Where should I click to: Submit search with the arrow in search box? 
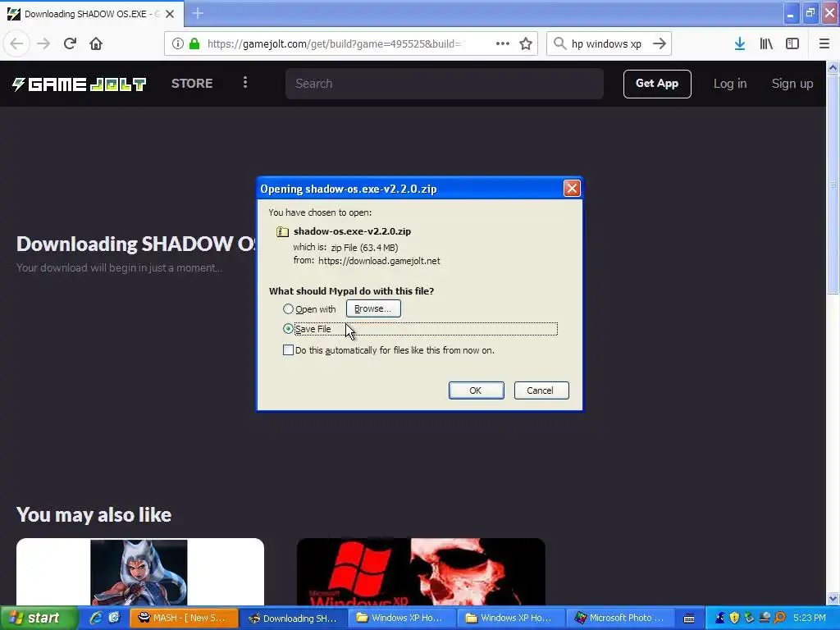[x=660, y=44]
